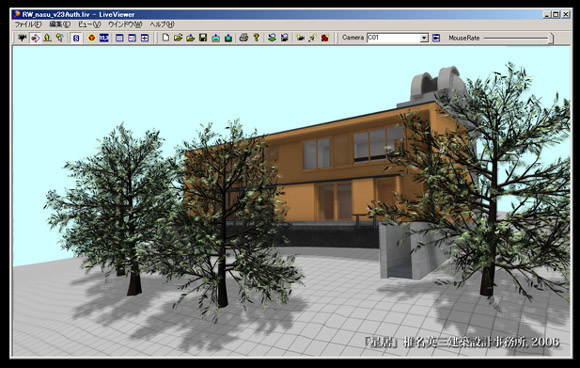The width and height of the screenshot is (580, 368).
Task: Click the button right of Camera combo box
Action: [436, 38]
